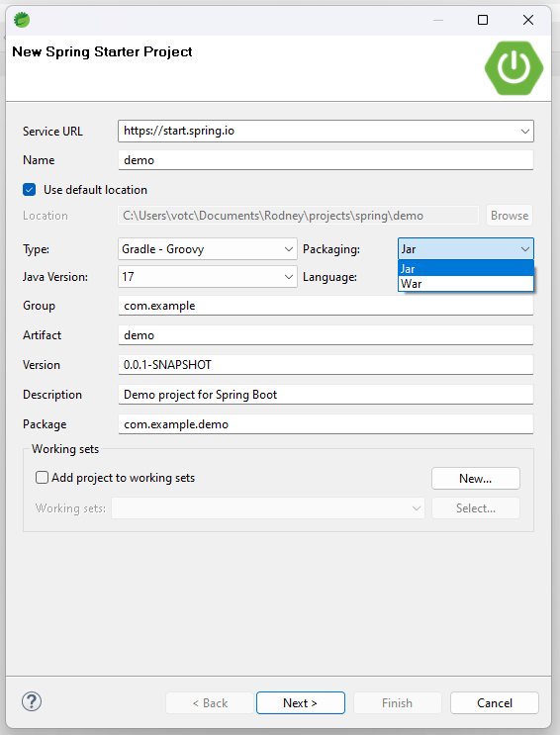
Task: Click the Next > button
Action: 301,702
